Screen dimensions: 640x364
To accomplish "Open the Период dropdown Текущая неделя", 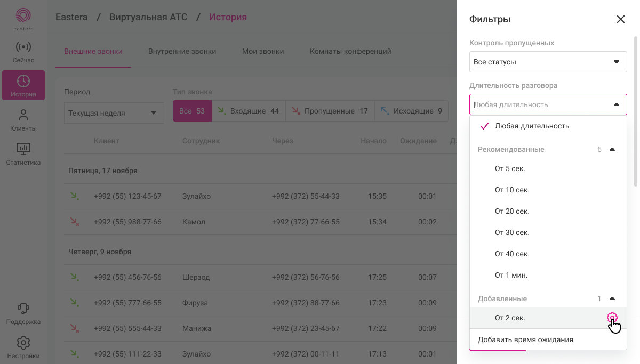I will pos(114,113).
